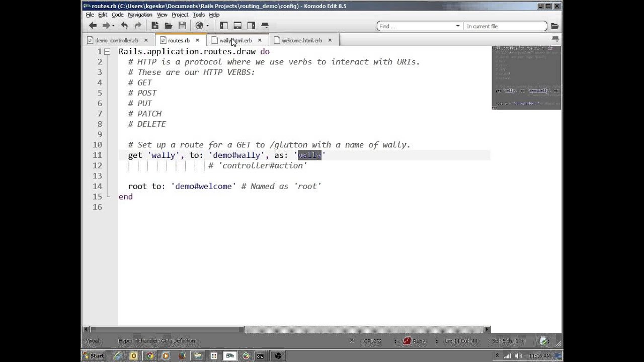Open the Help menu

[214, 15]
